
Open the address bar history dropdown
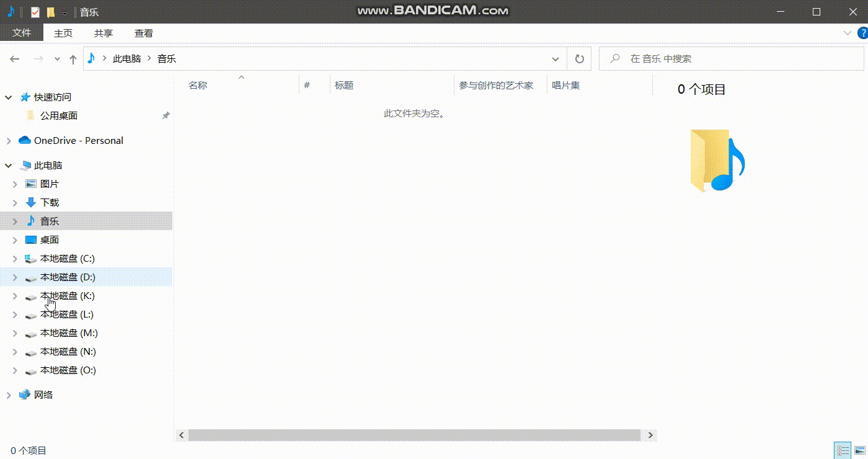556,59
